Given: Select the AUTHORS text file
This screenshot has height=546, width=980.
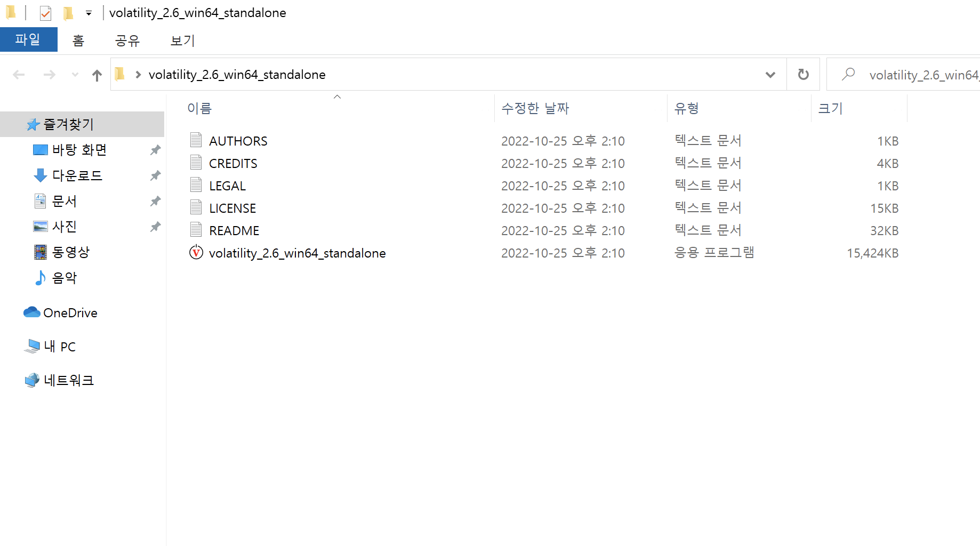Looking at the screenshot, I should (x=238, y=141).
